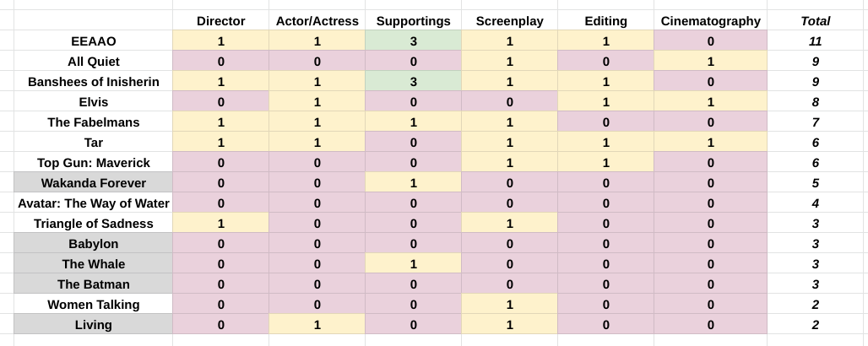Viewport: 868px width, 346px height.
Task: Select the Top Gun: Maverick cell
Action: click(94, 163)
